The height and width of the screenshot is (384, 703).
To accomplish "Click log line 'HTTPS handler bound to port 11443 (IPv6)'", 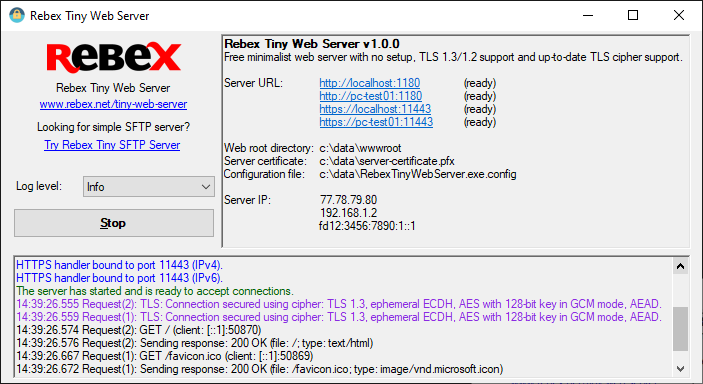I will click(119, 278).
